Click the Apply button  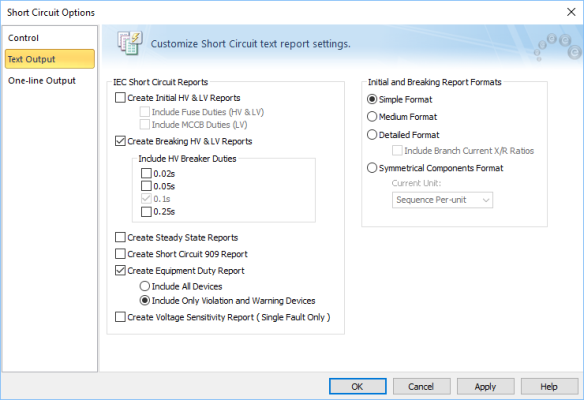click(485, 387)
